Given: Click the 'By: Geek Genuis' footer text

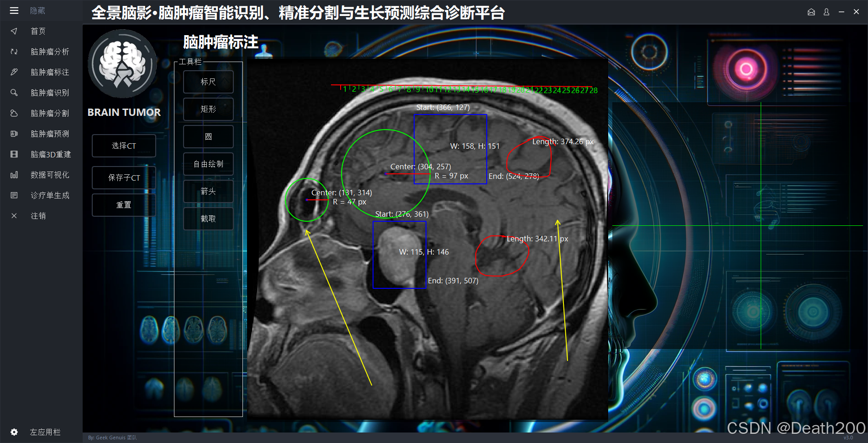Looking at the screenshot, I should [x=112, y=438].
